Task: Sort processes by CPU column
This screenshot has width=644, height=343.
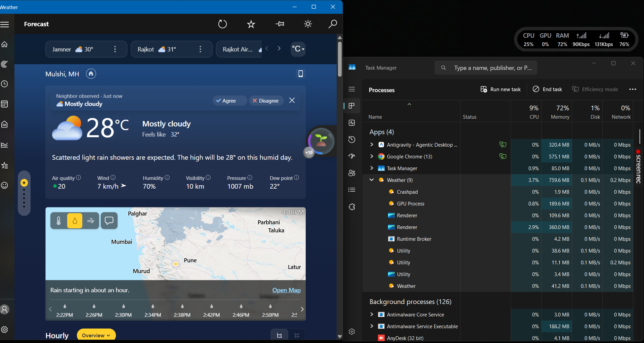Action: pyautogui.click(x=526, y=112)
